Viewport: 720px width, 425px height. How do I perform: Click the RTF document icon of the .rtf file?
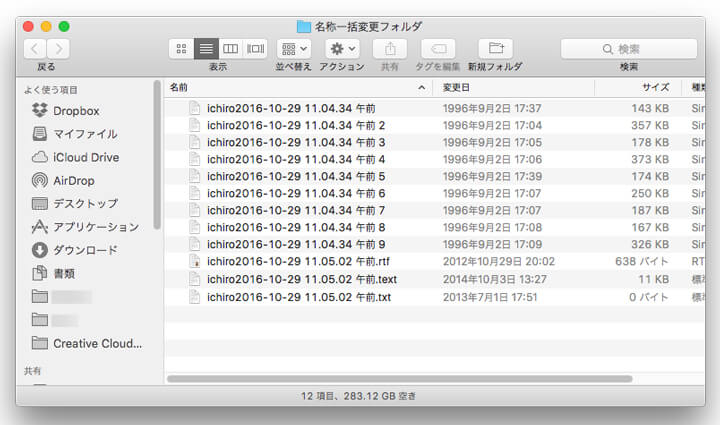tap(195, 261)
